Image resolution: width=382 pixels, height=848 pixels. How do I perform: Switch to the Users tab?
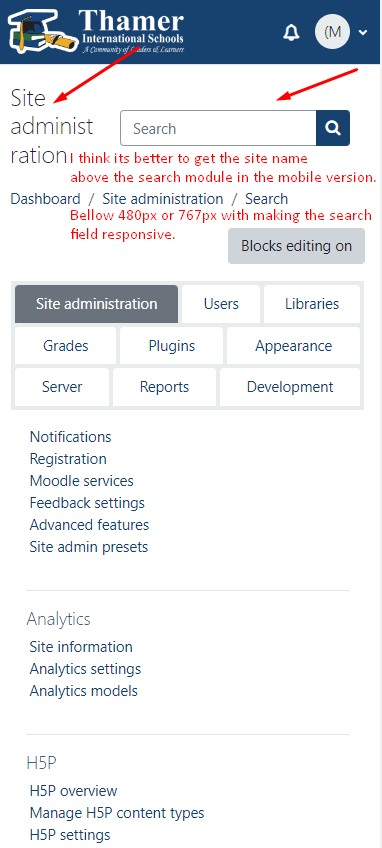point(221,304)
